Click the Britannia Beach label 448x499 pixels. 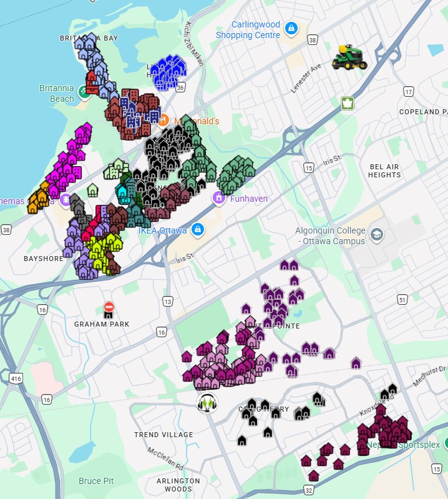click(57, 93)
